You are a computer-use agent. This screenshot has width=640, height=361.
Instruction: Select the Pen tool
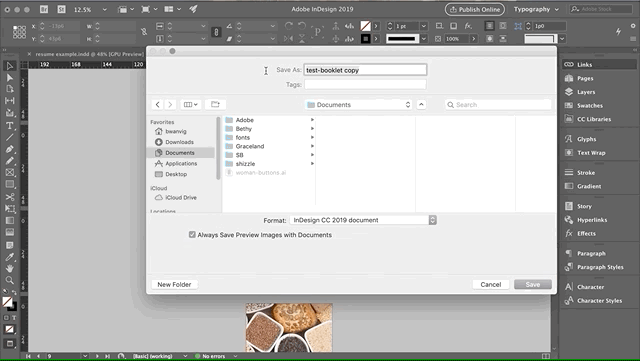[x=10, y=149]
